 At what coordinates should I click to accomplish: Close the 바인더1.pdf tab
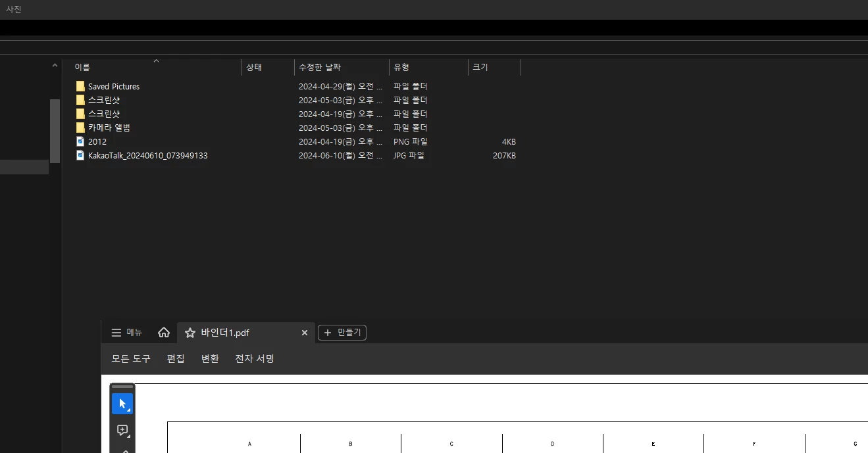pyautogui.click(x=305, y=333)
